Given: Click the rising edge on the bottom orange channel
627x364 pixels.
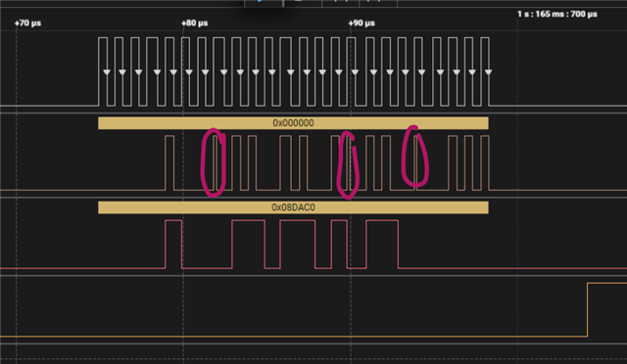Looking at the screenshot, I should [x=588, y=309].
